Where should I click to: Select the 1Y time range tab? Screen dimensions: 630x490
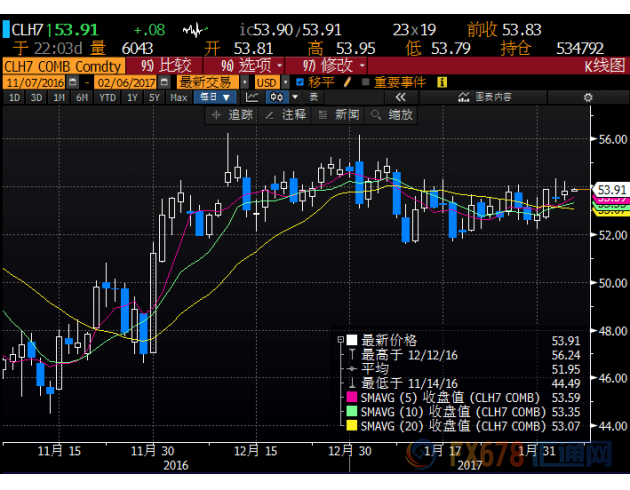[x=133, y=97]
